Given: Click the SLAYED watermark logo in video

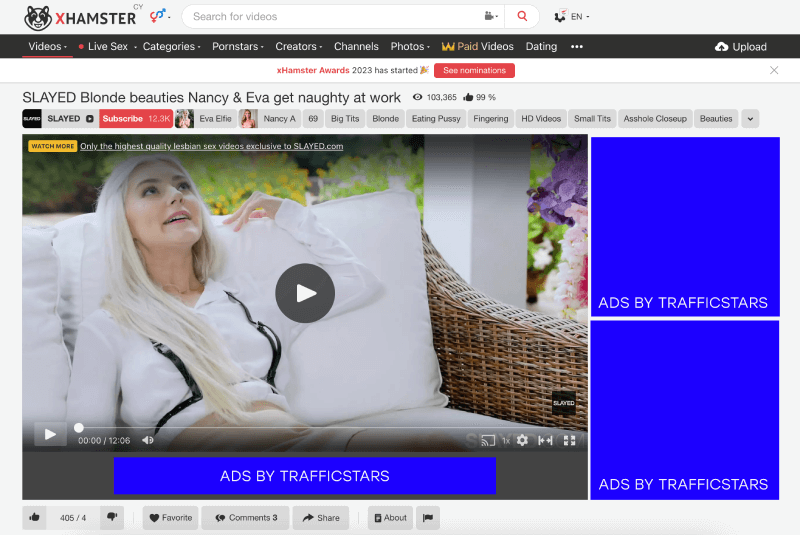Looking at the screenshot, I should (x=564, y=403).
